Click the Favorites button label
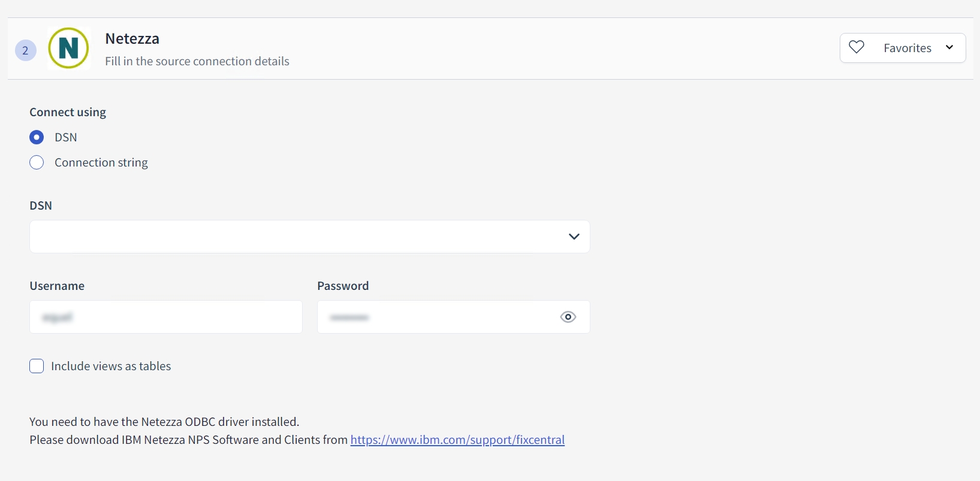980x481 pixels. click(x=907, y=48)
